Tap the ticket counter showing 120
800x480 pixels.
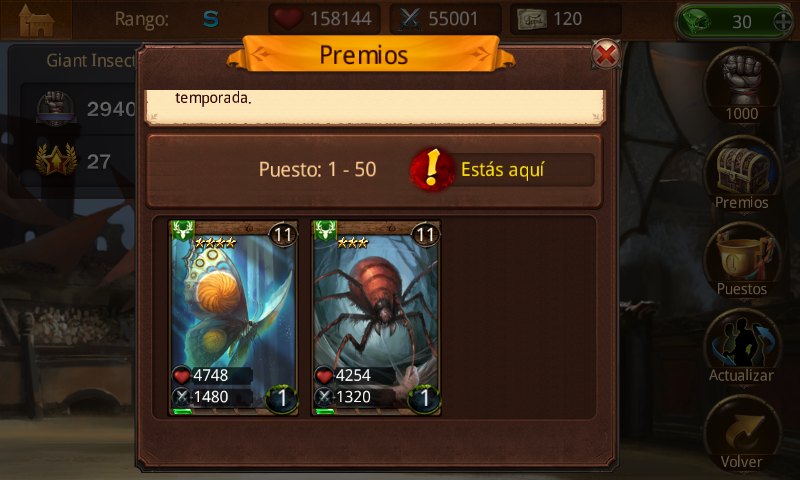click(565, 19)
